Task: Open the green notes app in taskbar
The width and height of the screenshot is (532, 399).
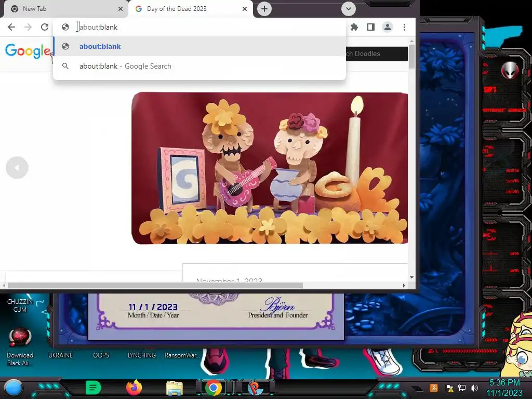Action: coord(94,388)
